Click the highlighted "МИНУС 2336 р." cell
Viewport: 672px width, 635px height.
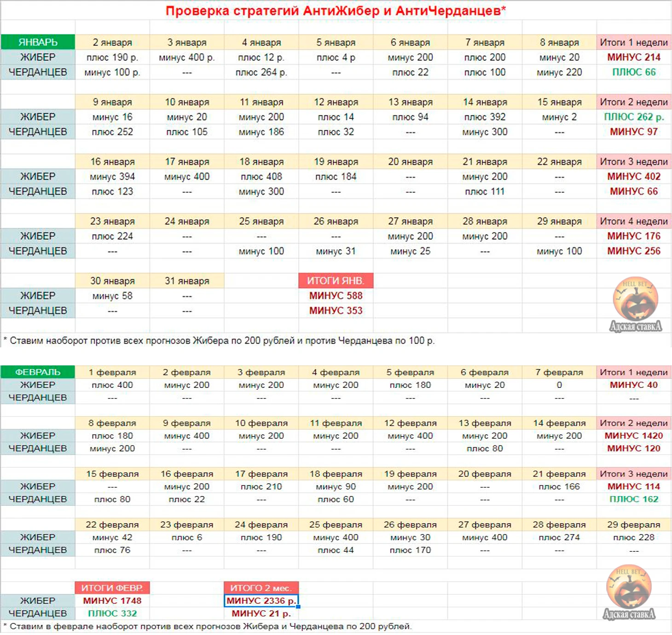pyautogui.click(x=261, y=600)
